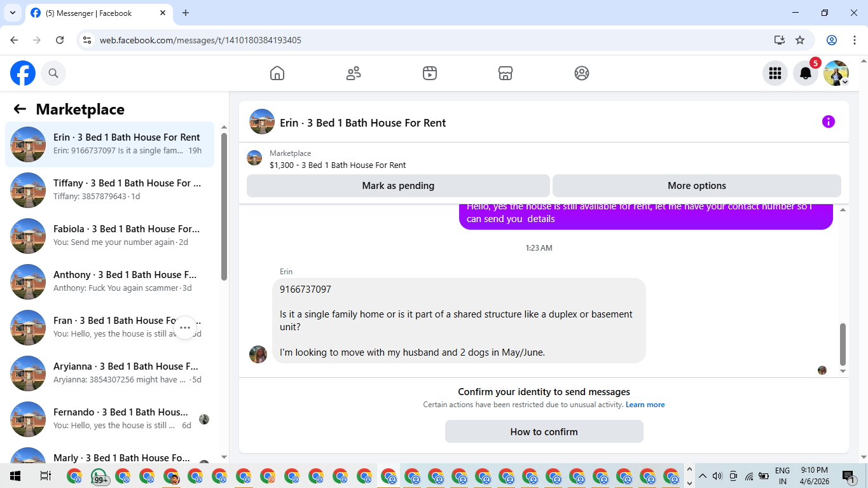Open the Chrome three-dot menu
Image resolution: width=868 pixels, height=488 pixels.
tap(854, 40)
